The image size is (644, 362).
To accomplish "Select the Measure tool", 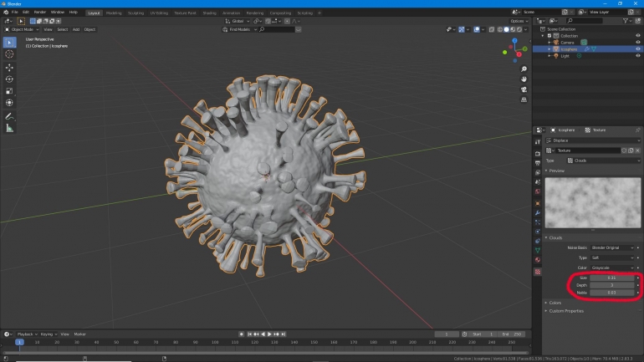I will (9, 129).
